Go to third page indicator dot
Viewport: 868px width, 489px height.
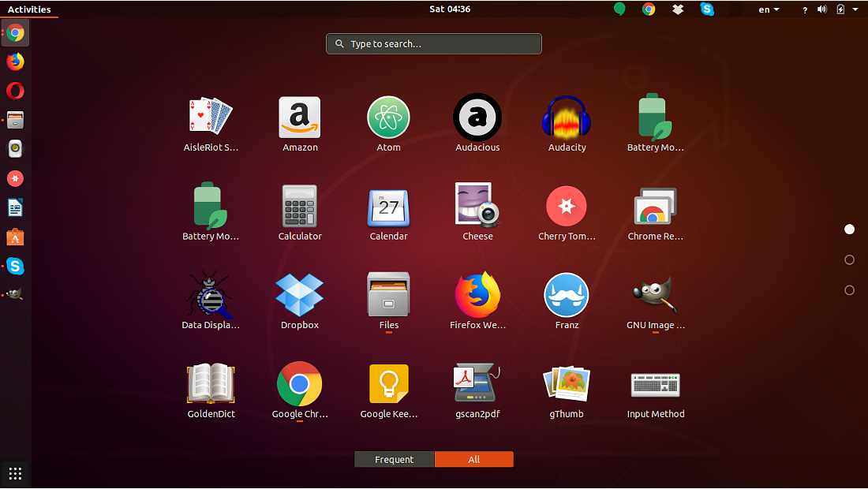pyautogui.click(x=849, y=290)
